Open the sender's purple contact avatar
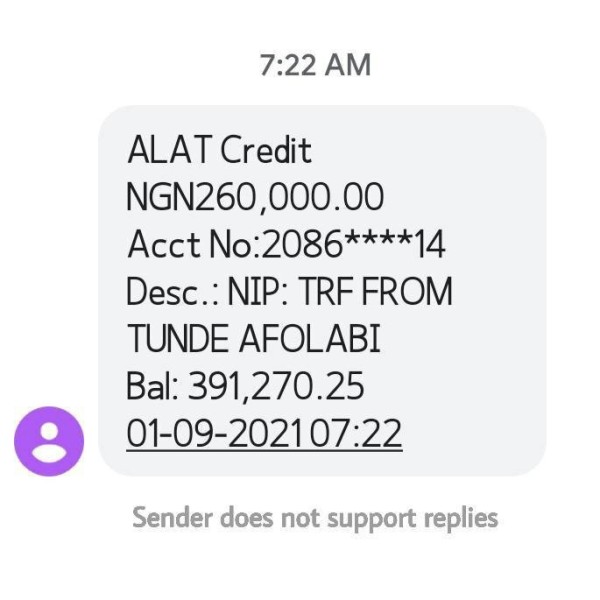This screenshot has width=600, height=600. click(x=49, y=441)
